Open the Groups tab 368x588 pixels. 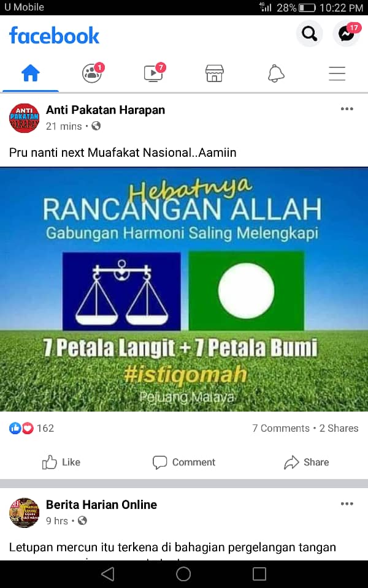pyautogui.click(x=92, y=73)
